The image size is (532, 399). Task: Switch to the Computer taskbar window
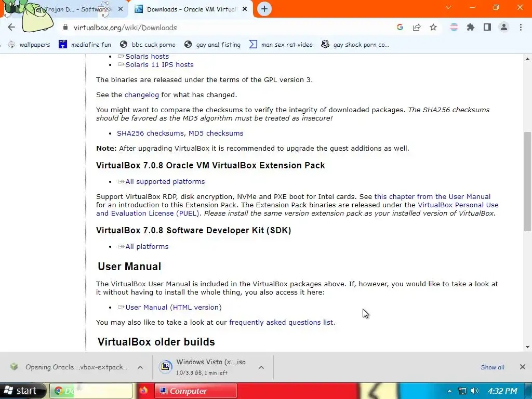196,391
